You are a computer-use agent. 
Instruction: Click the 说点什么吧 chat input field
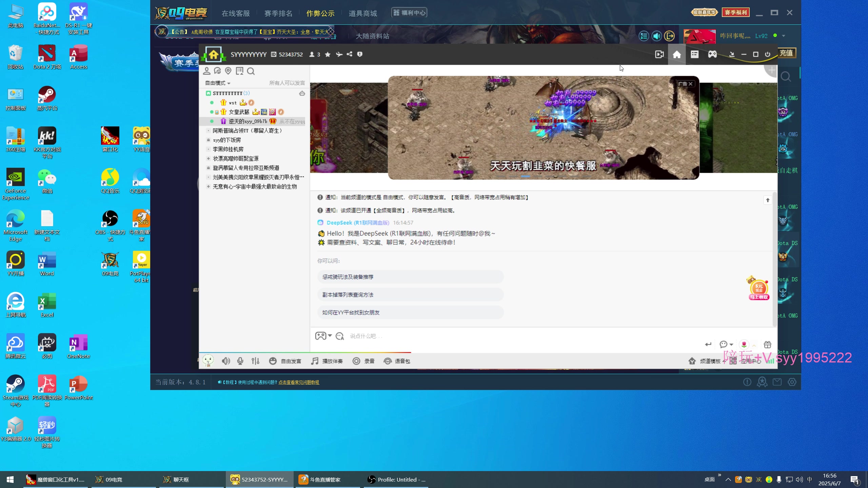[522, 336]
